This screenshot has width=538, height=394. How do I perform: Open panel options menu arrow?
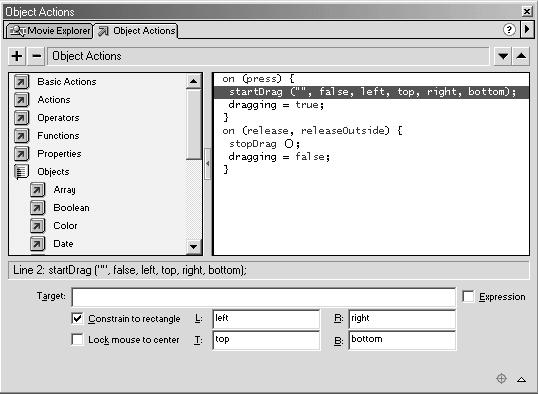point(527,30)
